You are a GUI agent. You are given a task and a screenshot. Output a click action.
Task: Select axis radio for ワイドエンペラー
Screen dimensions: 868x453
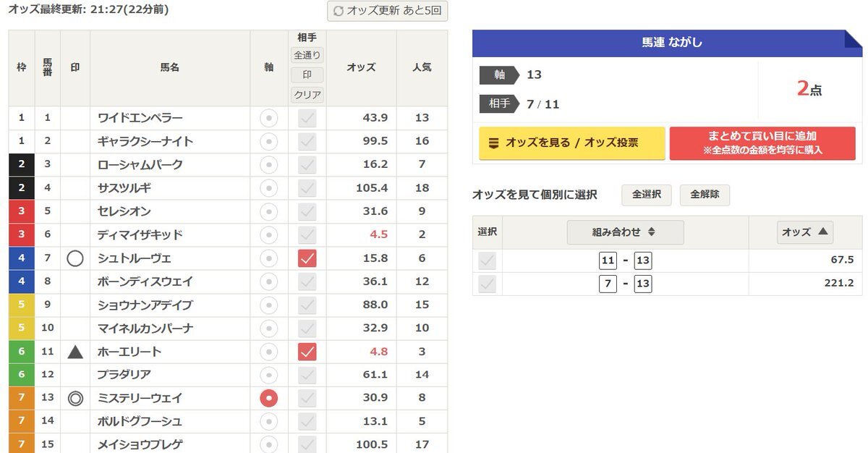click(x=268, y=118)
